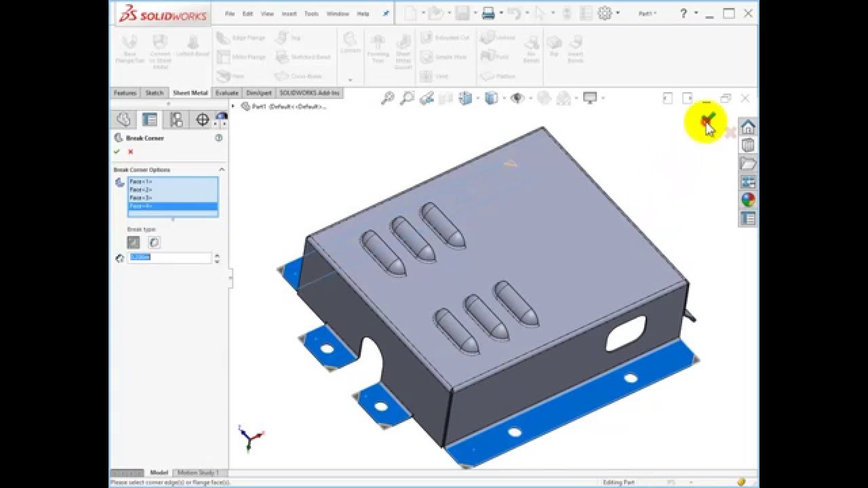Image resolution: width=868 pixels, height=488 pixels.
Task: Click the distance field down arrow
Action: tap(217, 261)
